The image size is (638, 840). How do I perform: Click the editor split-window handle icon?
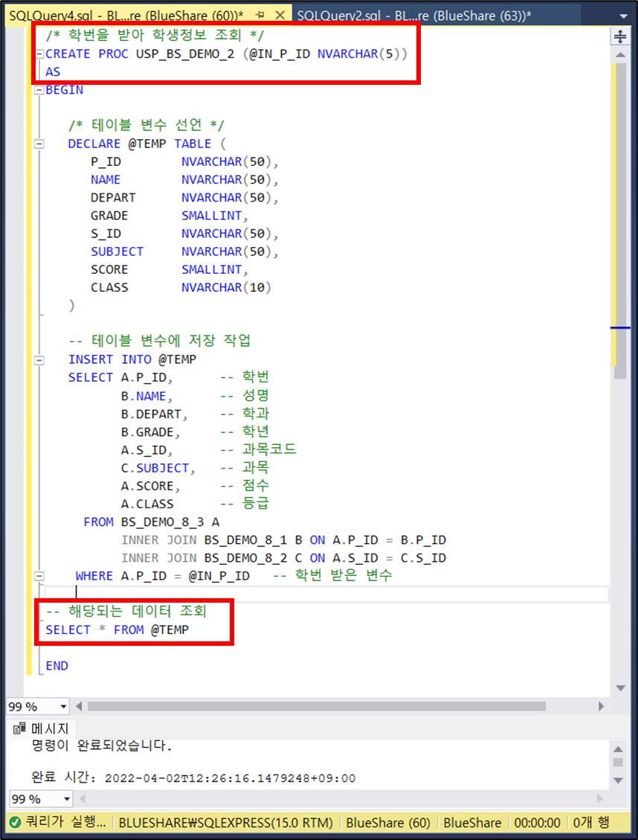(620, 36)
